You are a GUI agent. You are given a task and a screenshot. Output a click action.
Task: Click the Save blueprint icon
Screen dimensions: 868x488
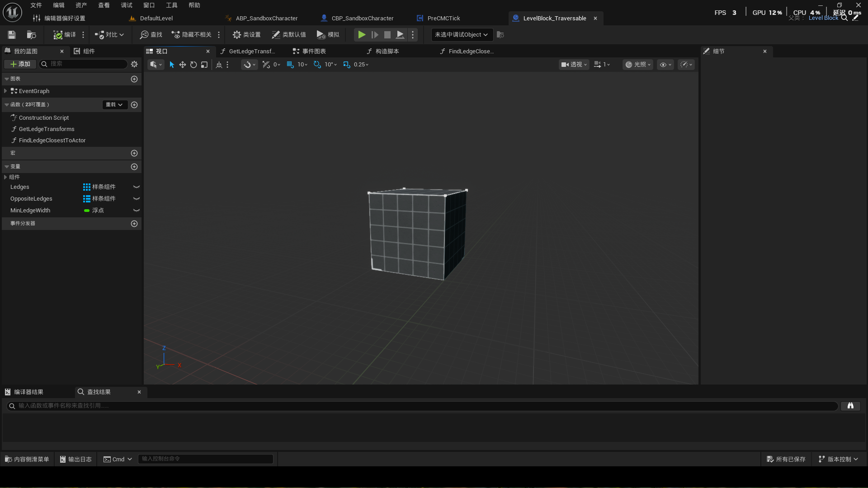12,35
